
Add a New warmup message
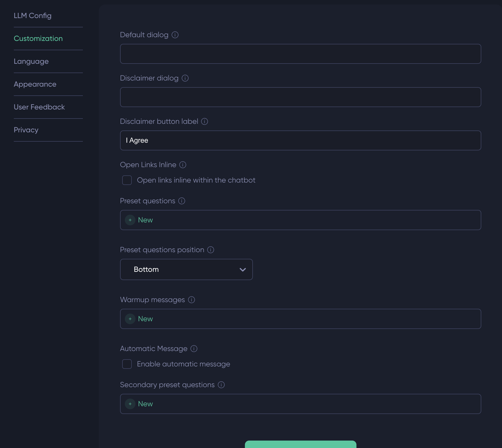pyautogui.click(x=145, y=319)
